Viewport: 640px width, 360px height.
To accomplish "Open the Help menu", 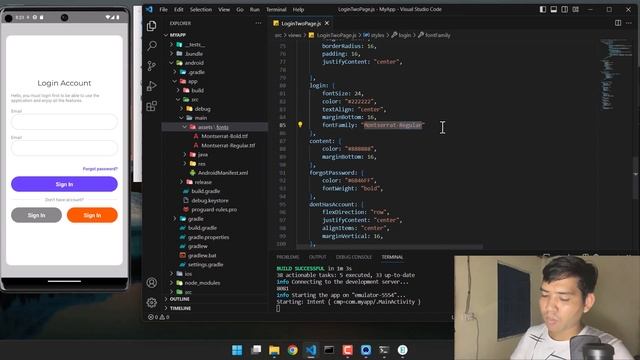I will tap(298, 9).
